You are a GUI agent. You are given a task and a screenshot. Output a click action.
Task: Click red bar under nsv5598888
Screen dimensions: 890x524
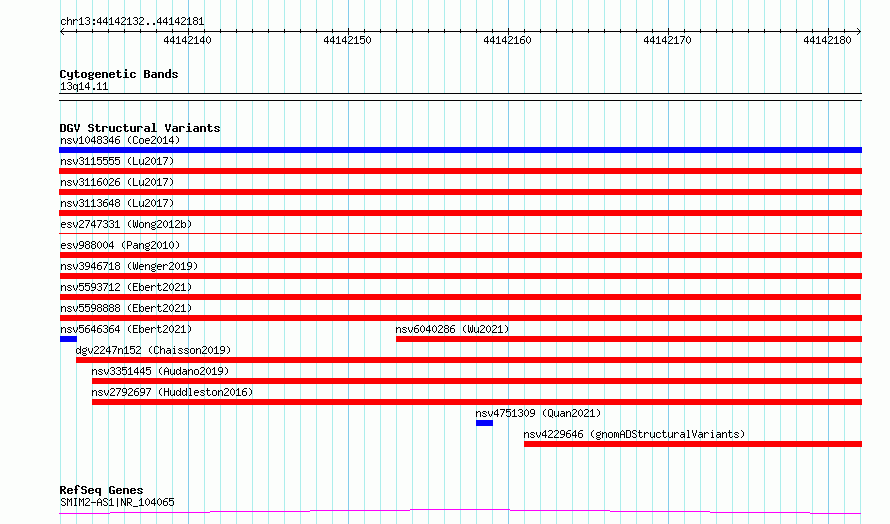(x=460, y=318)
